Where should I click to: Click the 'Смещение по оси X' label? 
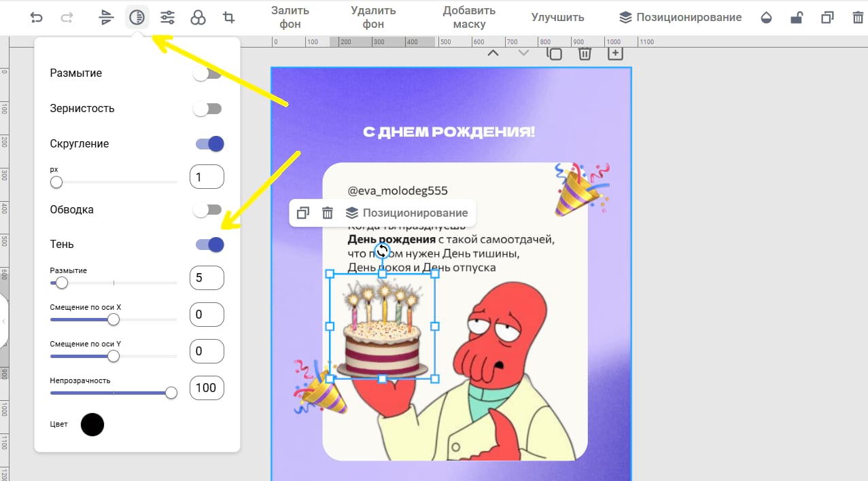click(86, 307)
